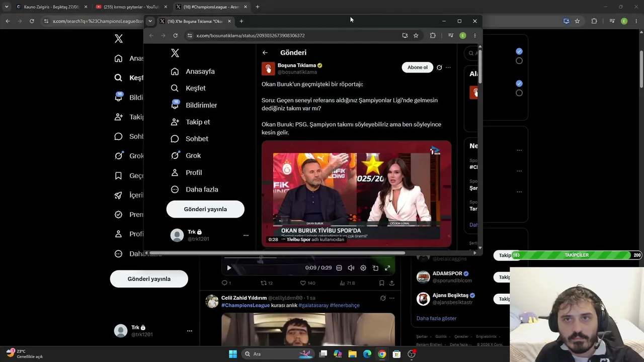Open a new tab in the front window
The width and height of the screenshot is (644, 362).
tap(242, 21)
